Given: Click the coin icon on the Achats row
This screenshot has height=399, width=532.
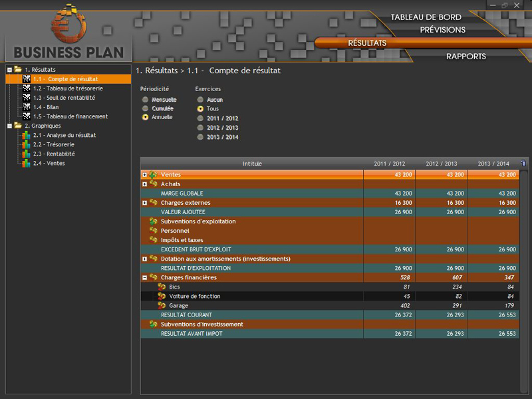Looking at the screenshot, I should click(x=154, y=184).
